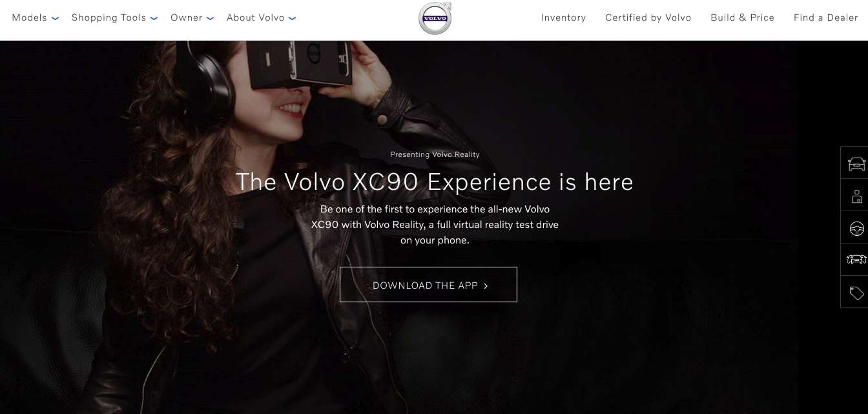The width and height of the screenshot is (868, 414).
Task: Open the Models menu
Action: point(30,17)
